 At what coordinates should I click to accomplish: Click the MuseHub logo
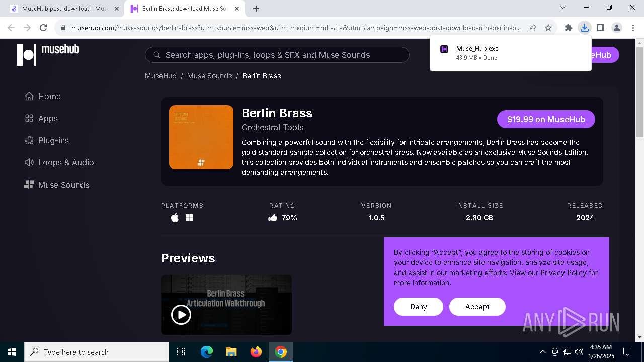click(48, 54)
